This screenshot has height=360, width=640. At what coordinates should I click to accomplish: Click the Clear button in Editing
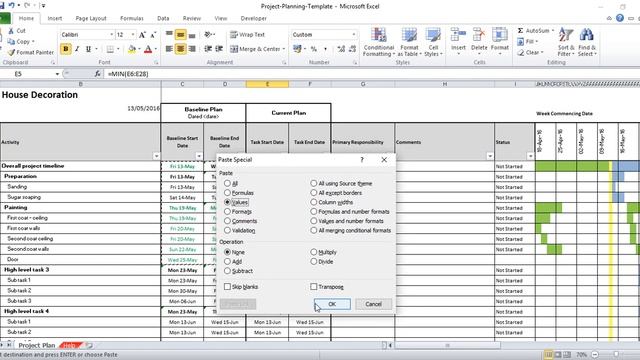coord(530,52)
